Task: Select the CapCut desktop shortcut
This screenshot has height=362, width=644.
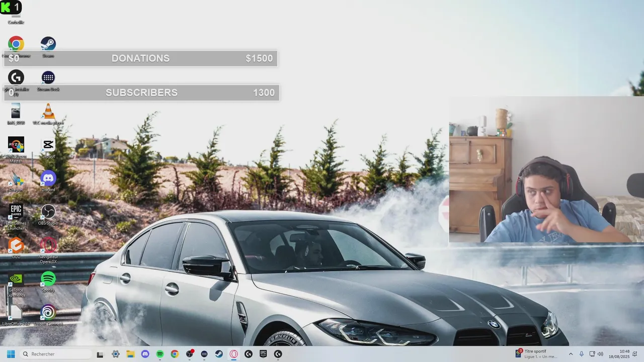Action: tap(48, 145)
